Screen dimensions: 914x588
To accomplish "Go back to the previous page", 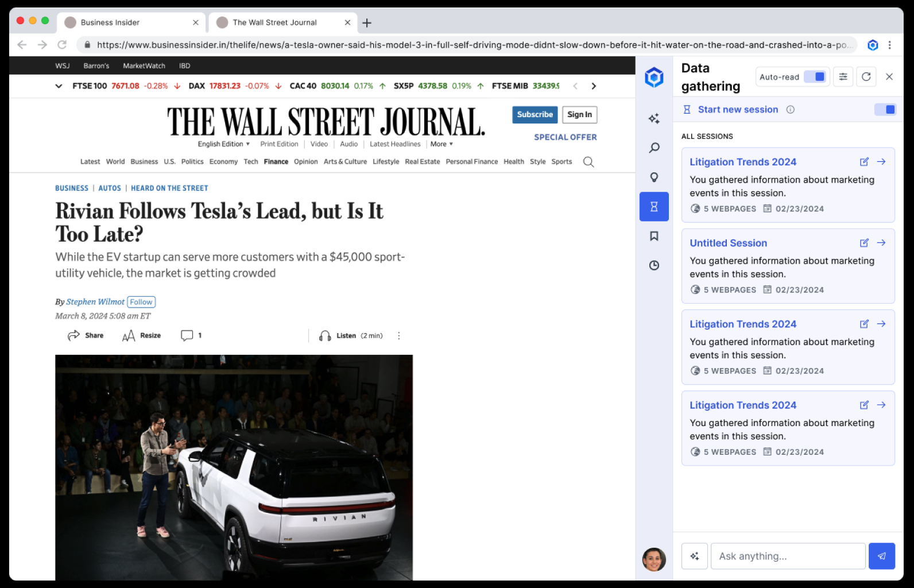I will pos(22,45).
